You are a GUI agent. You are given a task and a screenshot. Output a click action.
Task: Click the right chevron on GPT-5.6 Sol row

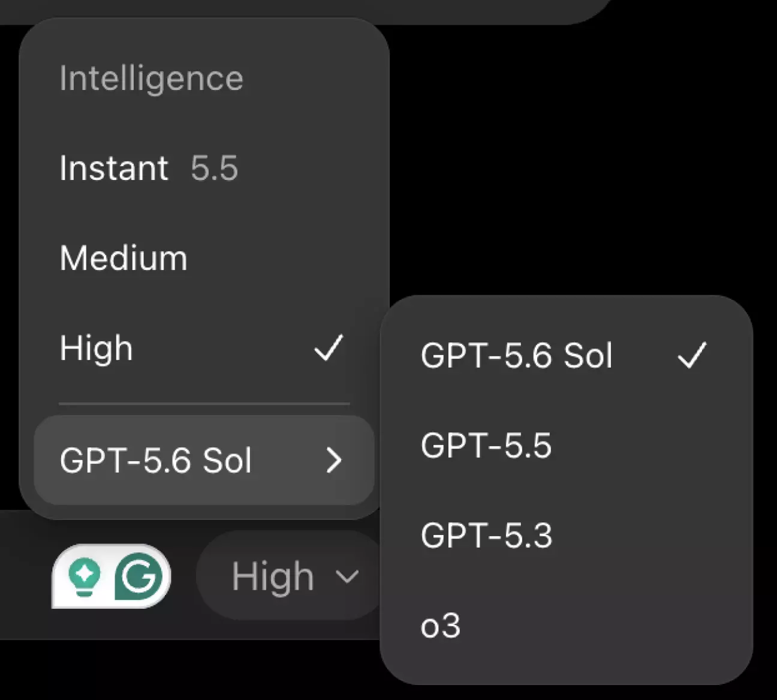click(x=334, y=461)
